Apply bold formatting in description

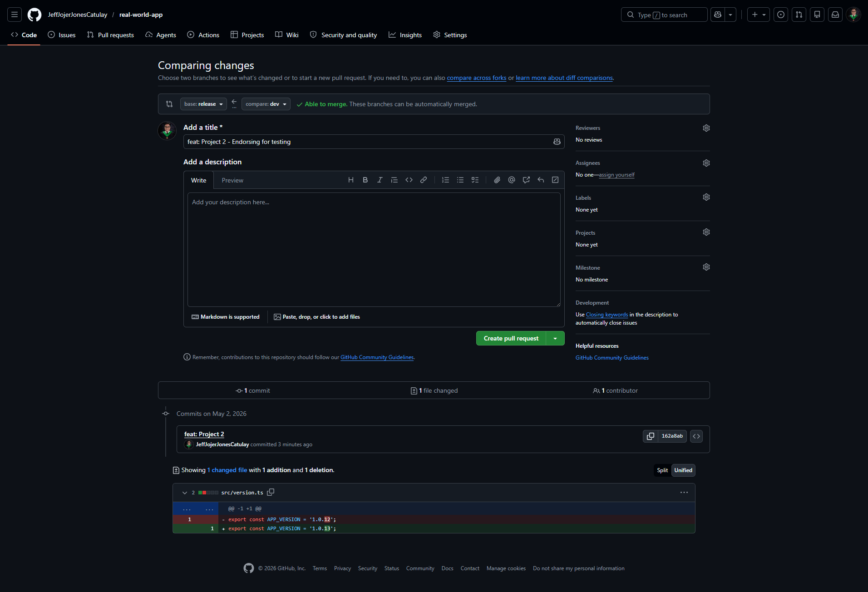pyautogui.click(x=365, y=180)
